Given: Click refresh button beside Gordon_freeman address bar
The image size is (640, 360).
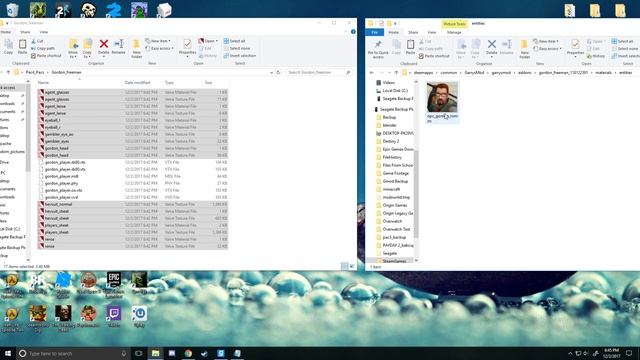Looking at the screenshot, I should tap(278, 72).
